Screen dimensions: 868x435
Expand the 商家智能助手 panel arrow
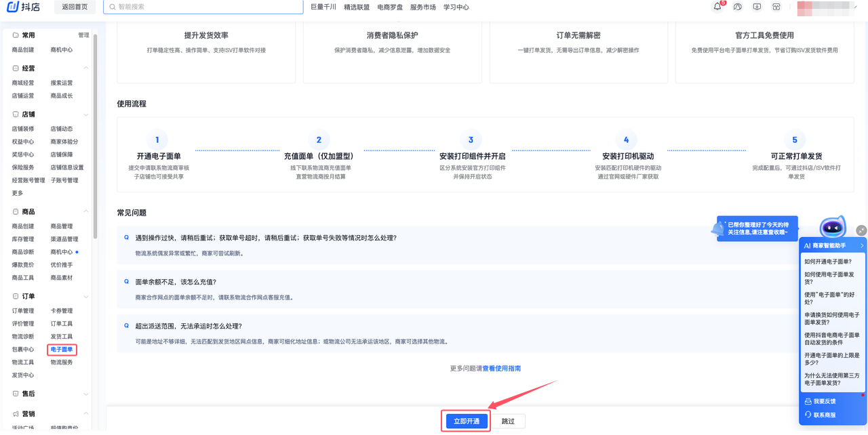(862, 246)
